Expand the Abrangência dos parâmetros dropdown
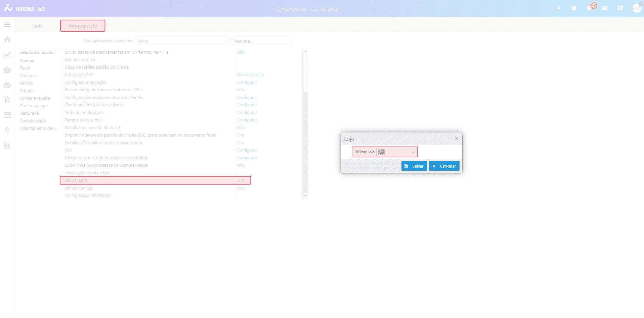 [182, 41]
